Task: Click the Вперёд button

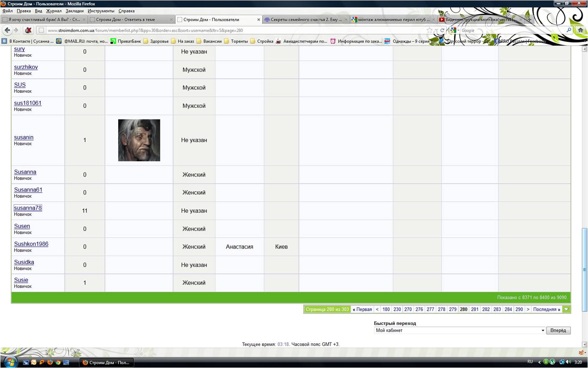Action: pos(558,330)
